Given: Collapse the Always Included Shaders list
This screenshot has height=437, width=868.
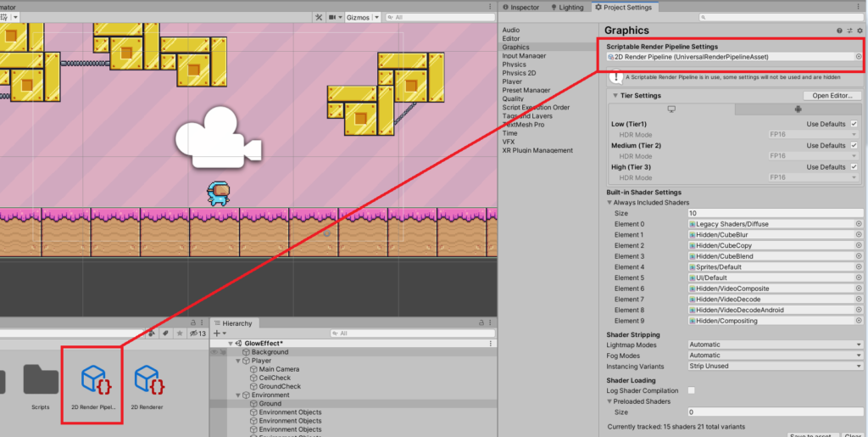Looking at the screenshot, I should click(x=609, y=203).
